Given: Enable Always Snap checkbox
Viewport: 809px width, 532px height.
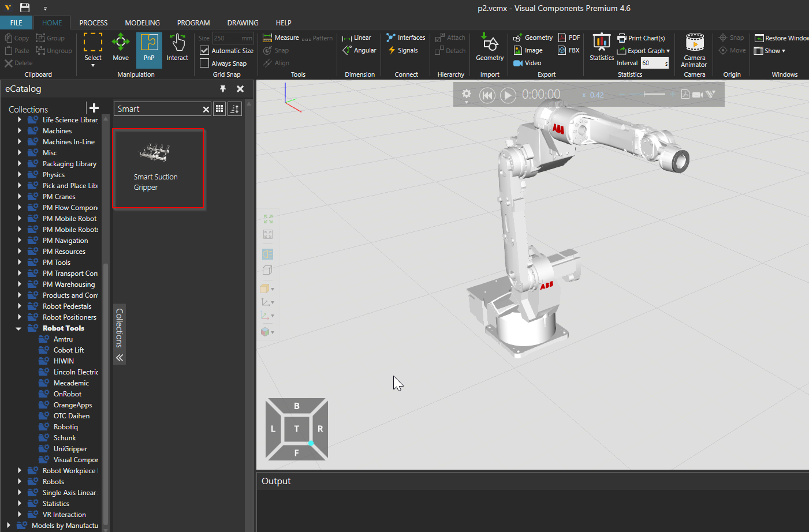Looking at the screenshot, I should point(204,63).
